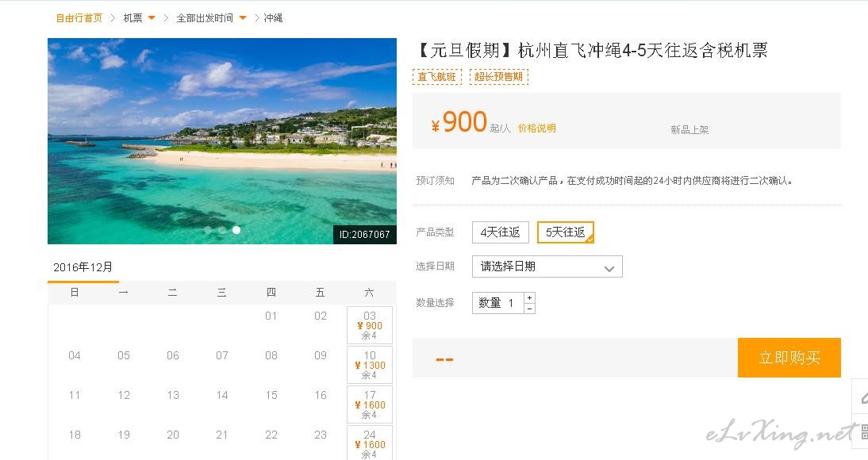Select the 2016年12月 month tab
The width and height of the screenshot is (868, 460).
83,267
